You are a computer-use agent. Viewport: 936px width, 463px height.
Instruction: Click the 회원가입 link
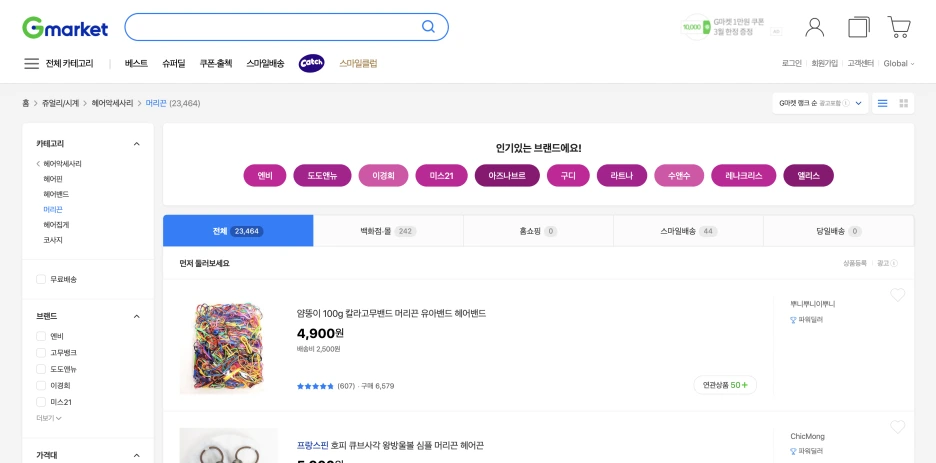pos(824,63)
